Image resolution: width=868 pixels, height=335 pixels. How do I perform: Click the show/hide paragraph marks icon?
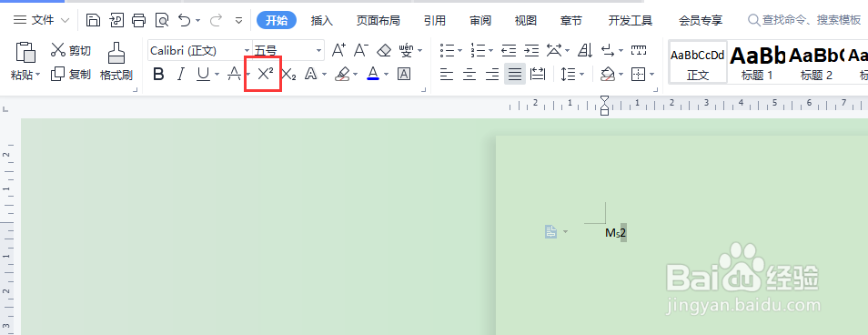608,50
